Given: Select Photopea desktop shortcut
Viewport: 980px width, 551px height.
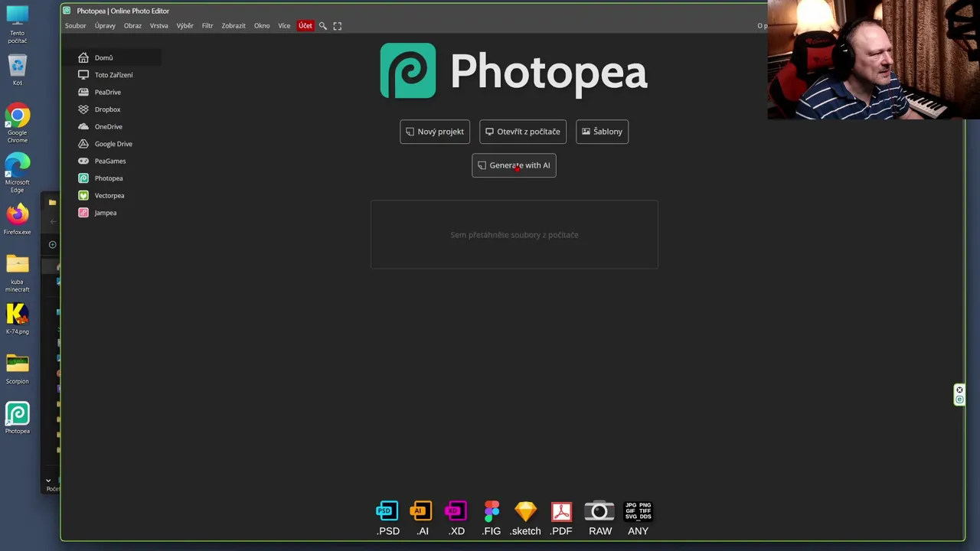Looking at the screenshot, I should click(x=18, y=419).
